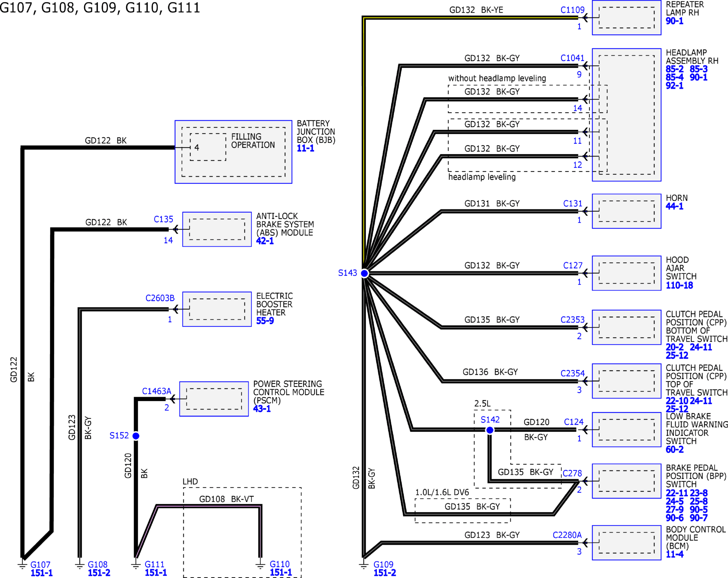
Task: Open 60-2 Low Brake Fluid Switch link
Action: 674,449
